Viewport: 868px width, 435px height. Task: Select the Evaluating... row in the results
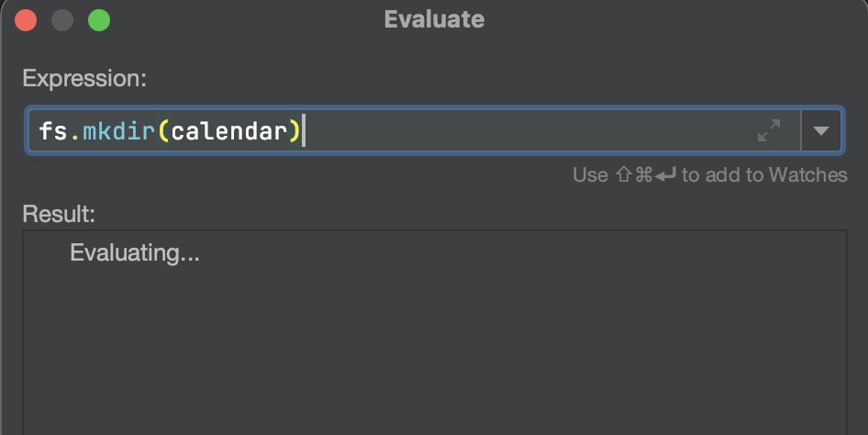135,253
